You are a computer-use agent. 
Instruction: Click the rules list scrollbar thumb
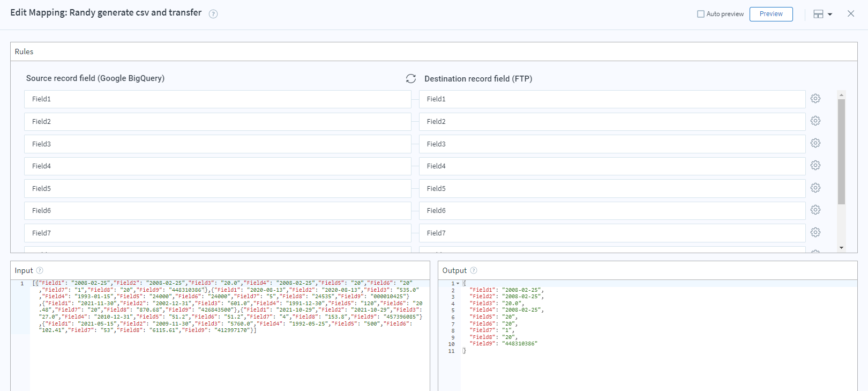(x=841, y=152)
